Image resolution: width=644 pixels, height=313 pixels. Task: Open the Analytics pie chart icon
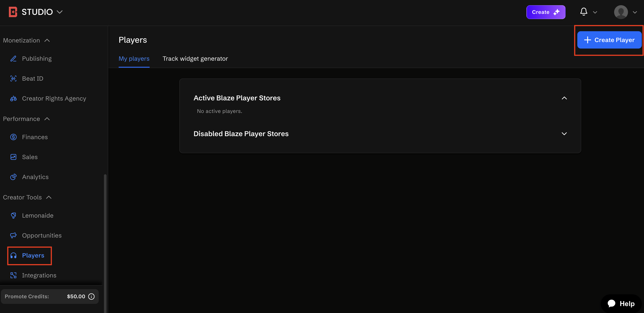13,177
